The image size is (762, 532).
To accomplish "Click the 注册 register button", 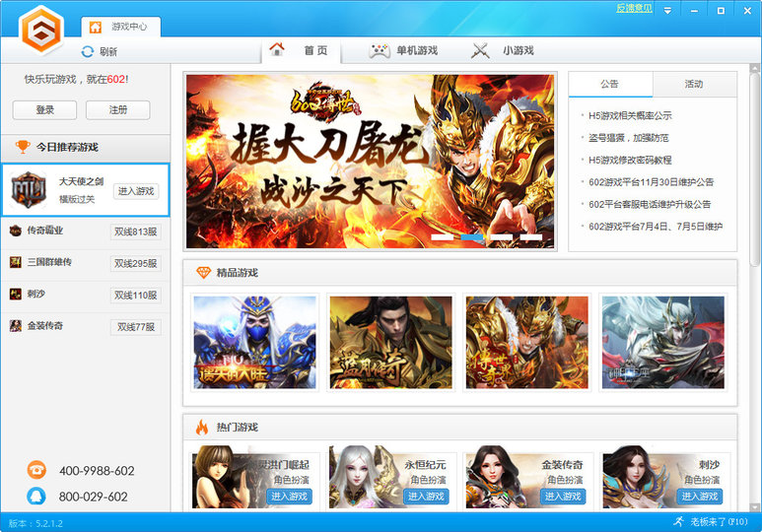I will click(x=117, y=110).
